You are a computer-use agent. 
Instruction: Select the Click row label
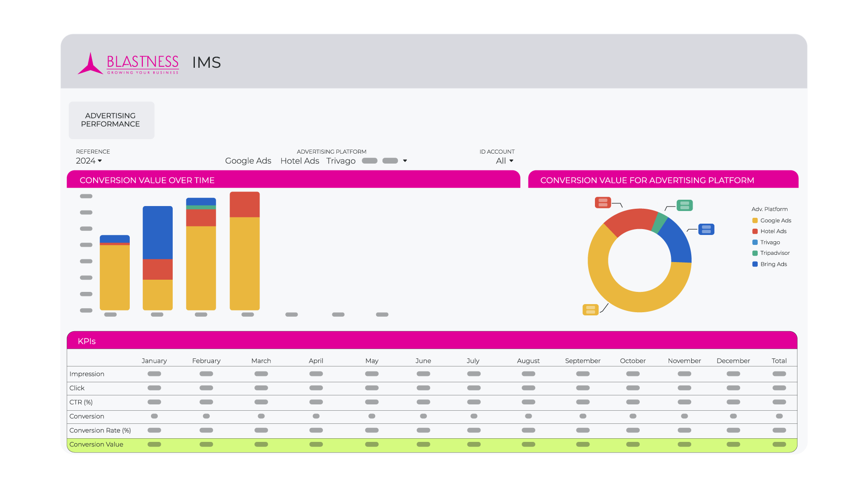click(x=77, y=388)
